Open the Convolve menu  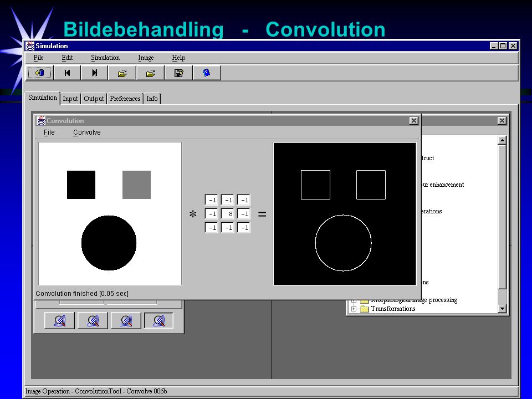87,132
